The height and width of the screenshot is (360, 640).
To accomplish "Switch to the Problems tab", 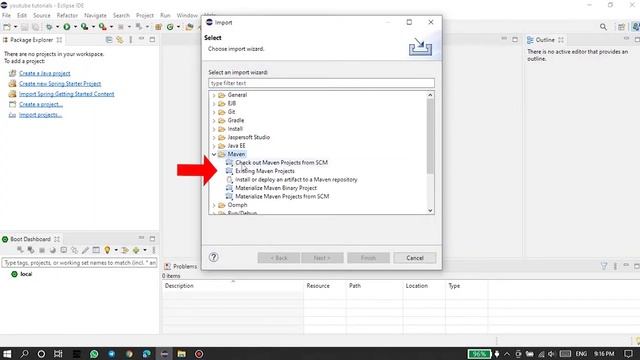I will [180, 266].
